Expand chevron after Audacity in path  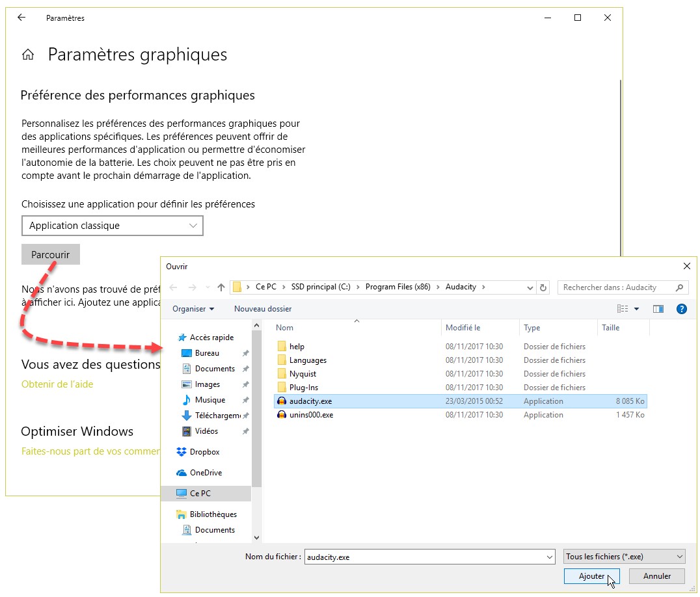483,287
